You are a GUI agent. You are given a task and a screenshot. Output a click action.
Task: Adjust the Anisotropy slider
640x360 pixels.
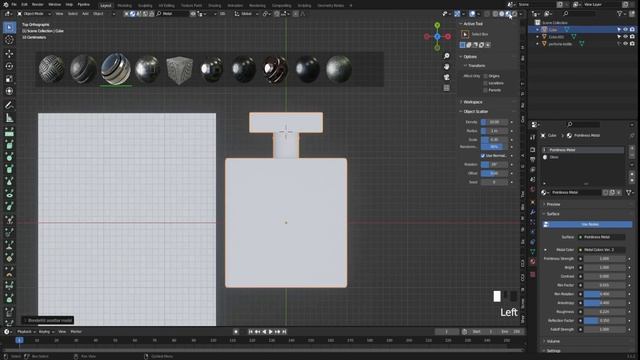coord(604,303)
